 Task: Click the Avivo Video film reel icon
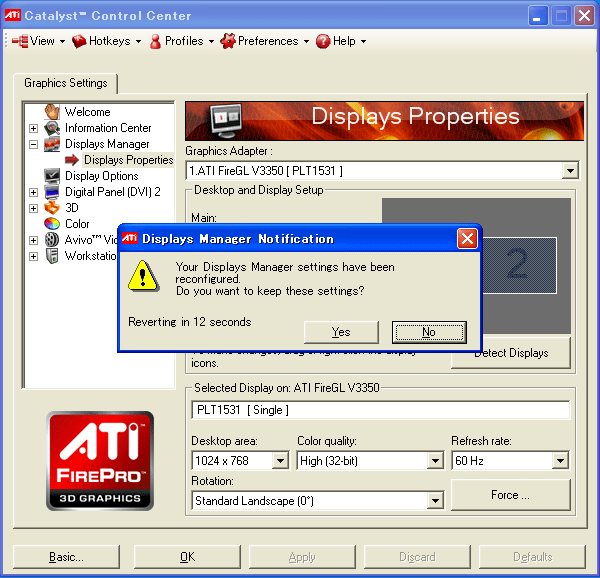point(52,239)
